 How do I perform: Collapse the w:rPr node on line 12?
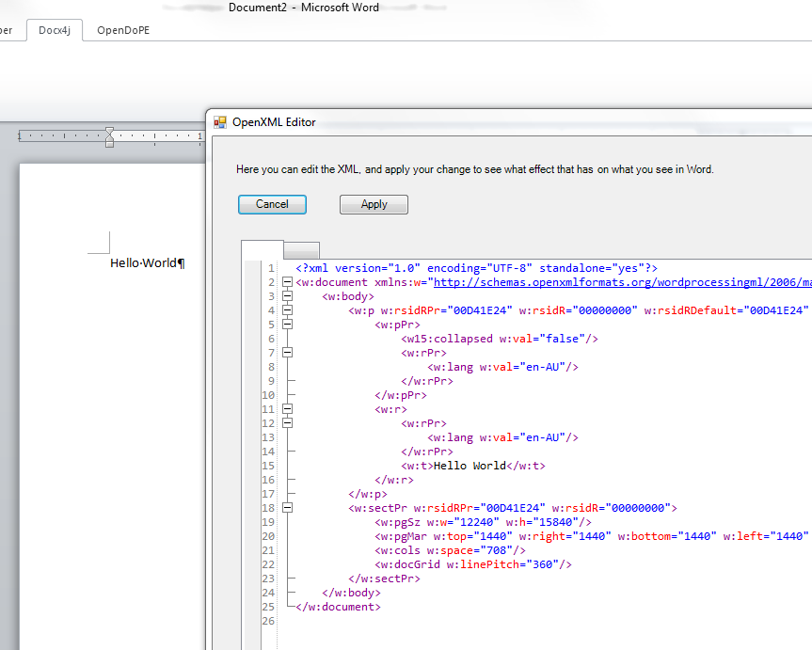coord(287,423)
